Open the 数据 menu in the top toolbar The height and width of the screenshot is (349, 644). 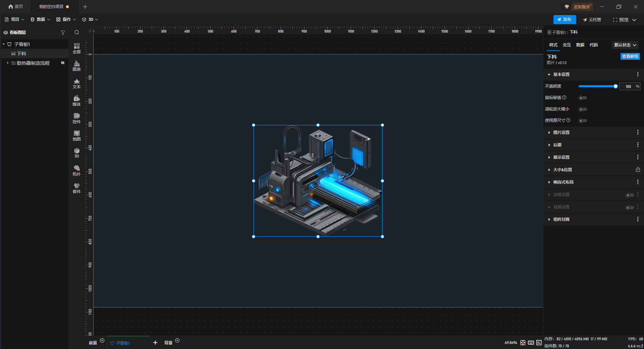pos(40,19)
